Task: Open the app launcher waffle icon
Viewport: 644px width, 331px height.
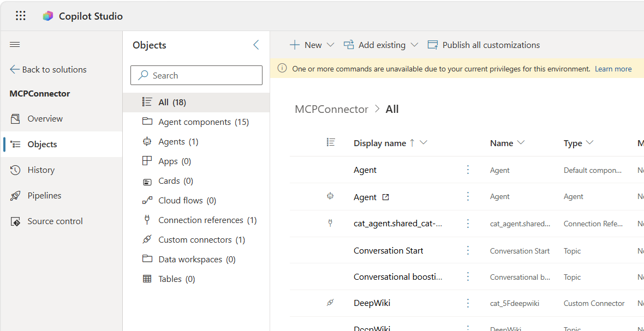Action: pyautogui.click(x=21, y=16)
